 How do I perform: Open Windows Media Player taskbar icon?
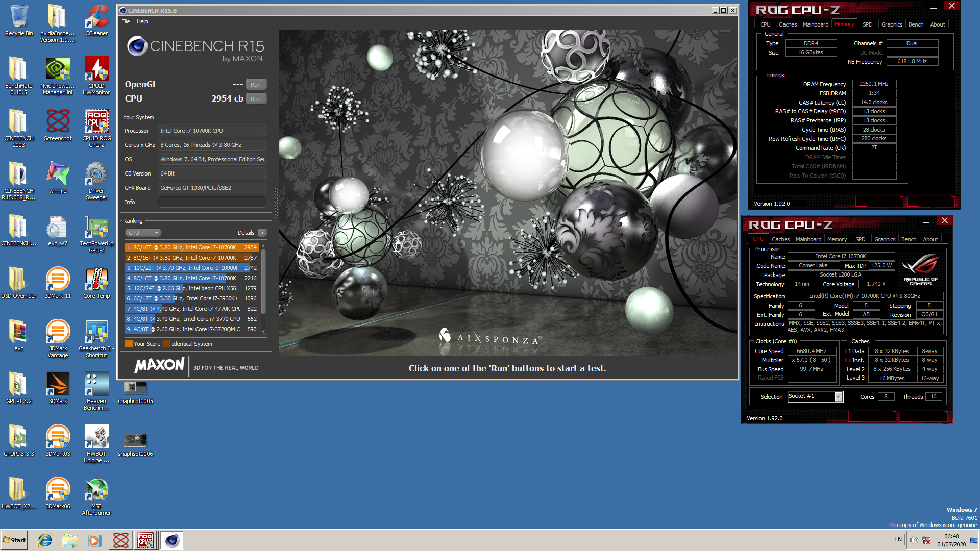94,540
